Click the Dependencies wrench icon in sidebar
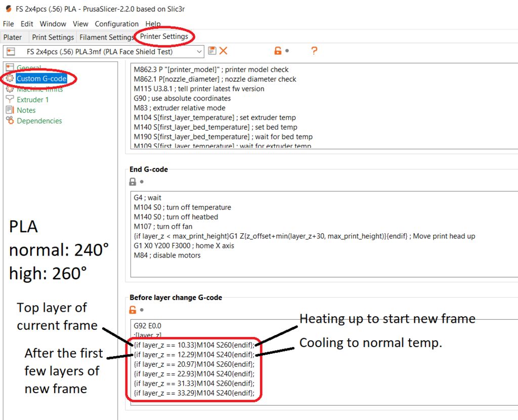 [10, 120]
